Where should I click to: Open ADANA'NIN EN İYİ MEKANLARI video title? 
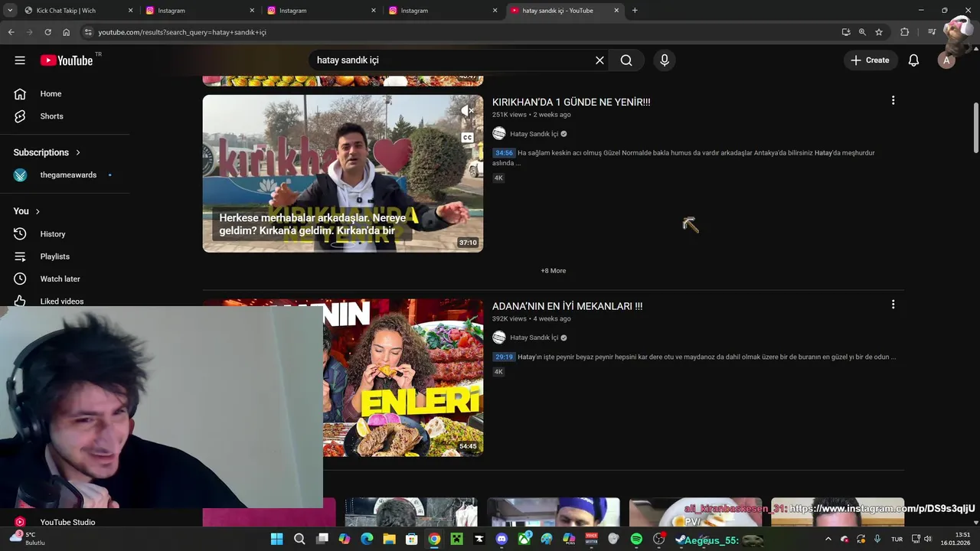(567, 306)
